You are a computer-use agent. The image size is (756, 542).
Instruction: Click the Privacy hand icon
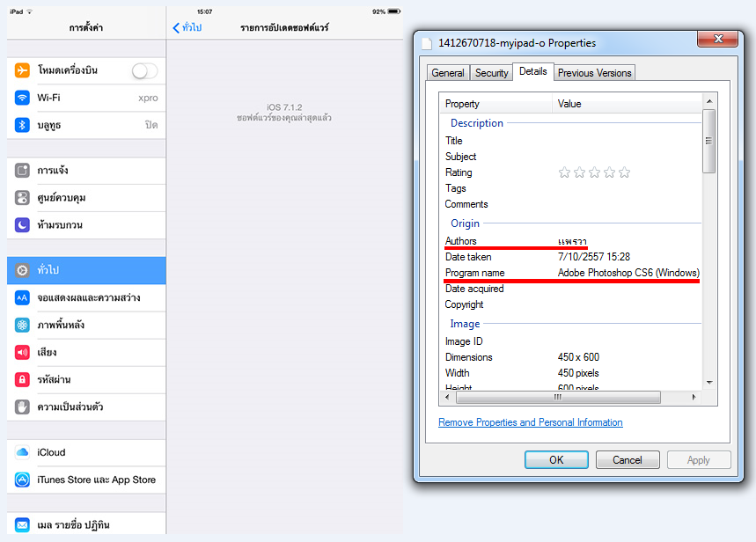click(x=22, y=407)
